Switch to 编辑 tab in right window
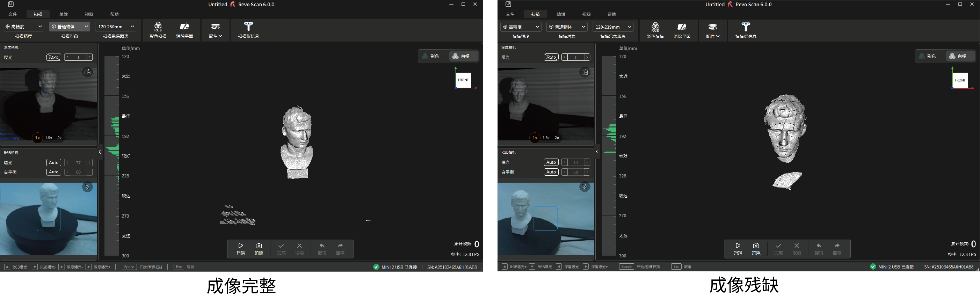Viewport: 980px width, 300px height. point(561,14)
